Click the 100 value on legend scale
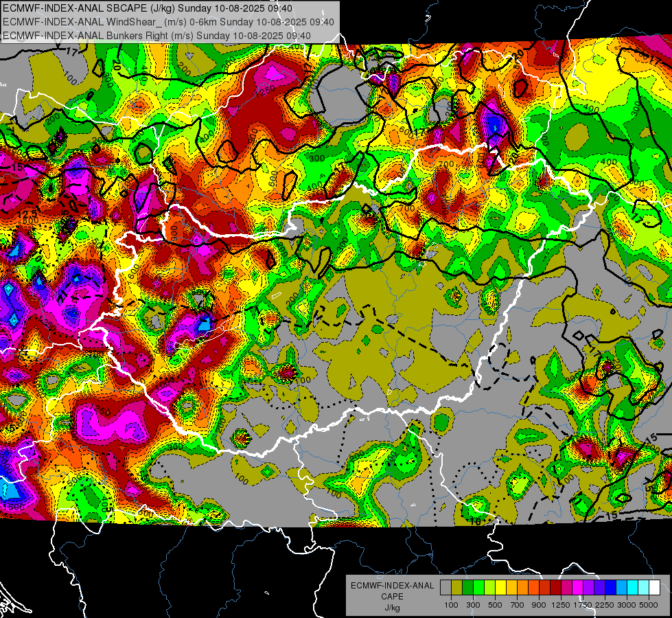Screen dimensions: 672x618 pyautogui.click(x=451, y=605)
